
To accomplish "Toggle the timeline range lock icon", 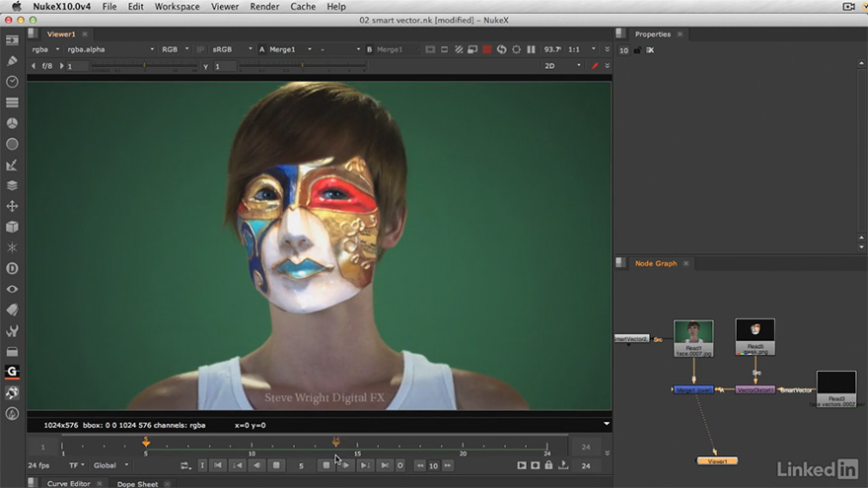I will [x=548, y=465].
